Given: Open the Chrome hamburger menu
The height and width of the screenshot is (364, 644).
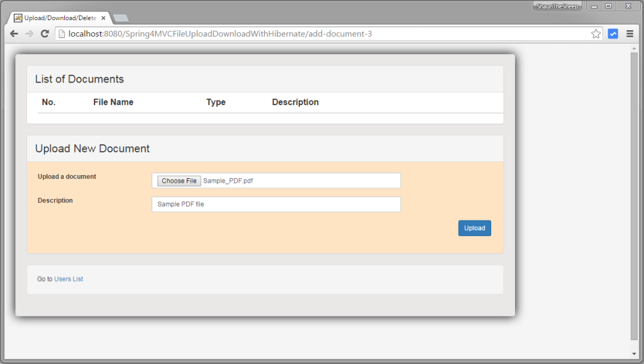Looking at the screenshot, I should [x=630, y=33].
